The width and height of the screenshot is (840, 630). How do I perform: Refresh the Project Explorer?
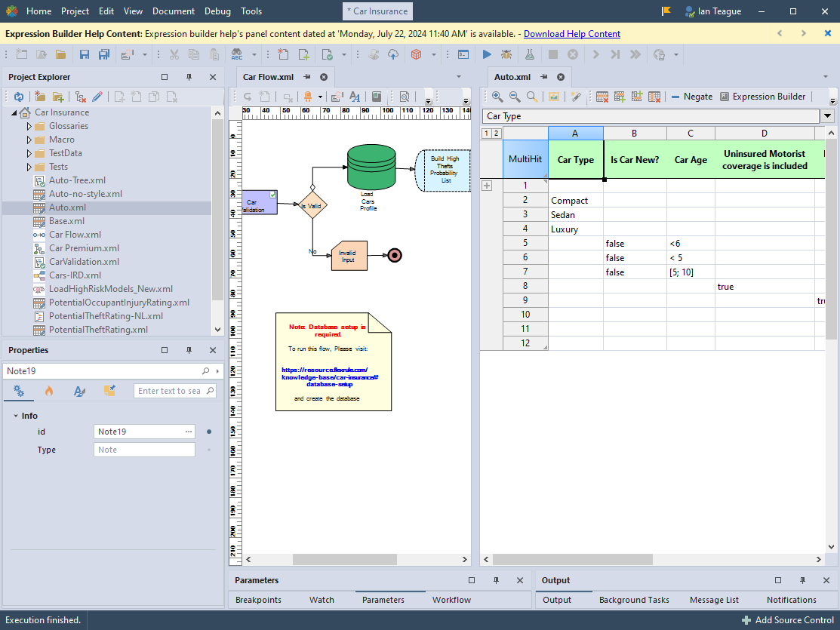(19, 97)
